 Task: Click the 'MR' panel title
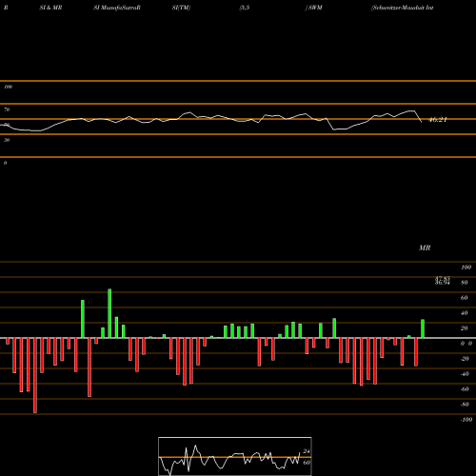tap(425, 248)
